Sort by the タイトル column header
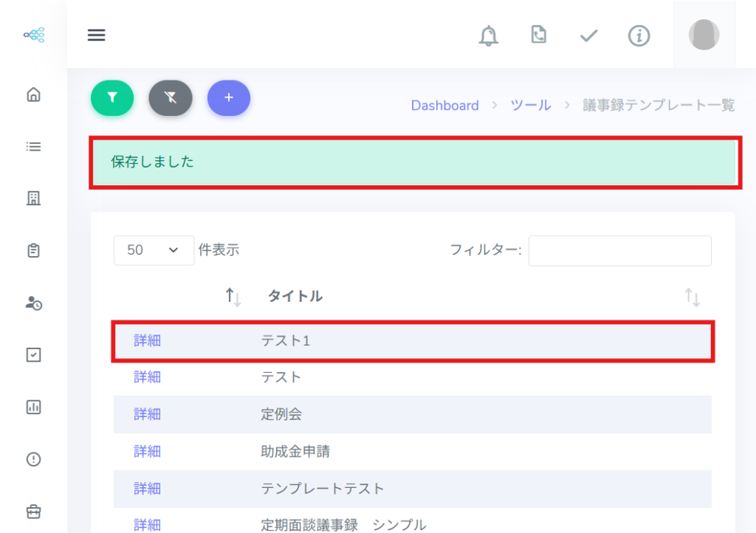 (295, 297)
